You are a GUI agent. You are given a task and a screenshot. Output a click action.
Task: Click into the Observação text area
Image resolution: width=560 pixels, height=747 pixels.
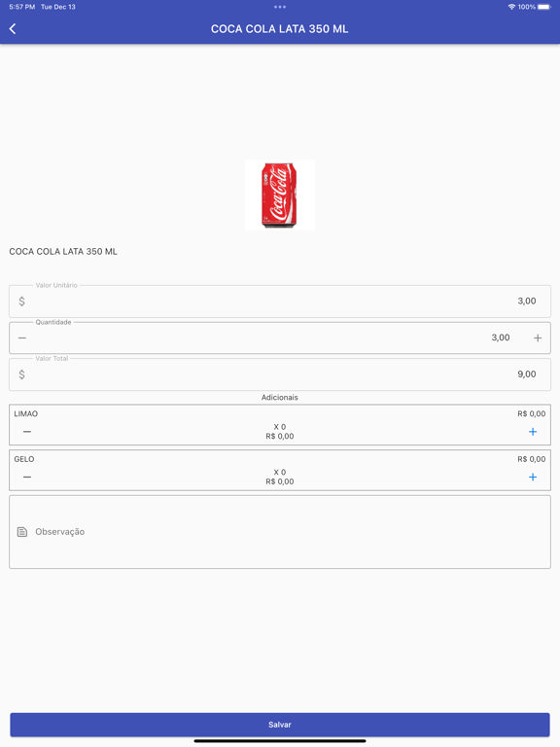pos(280,532)
